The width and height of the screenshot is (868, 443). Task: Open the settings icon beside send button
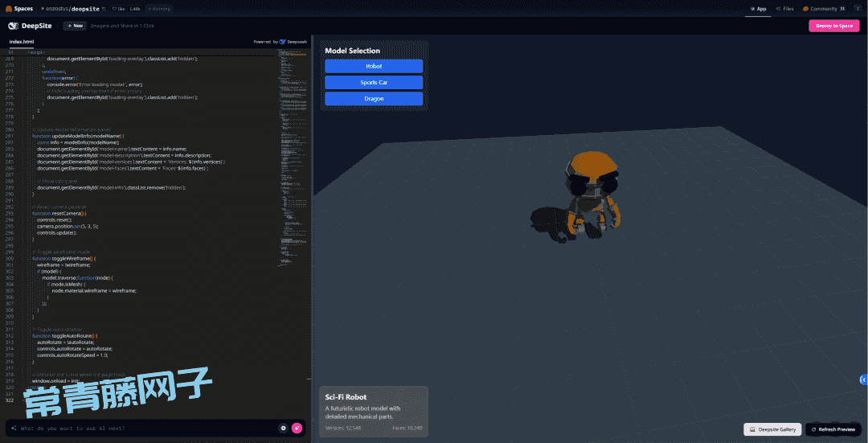coord(283,428)
